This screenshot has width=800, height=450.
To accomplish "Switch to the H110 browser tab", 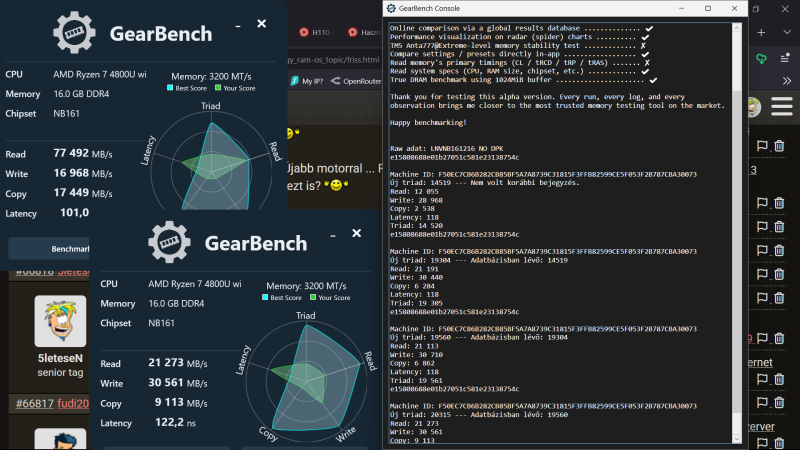I will [317, 32].
